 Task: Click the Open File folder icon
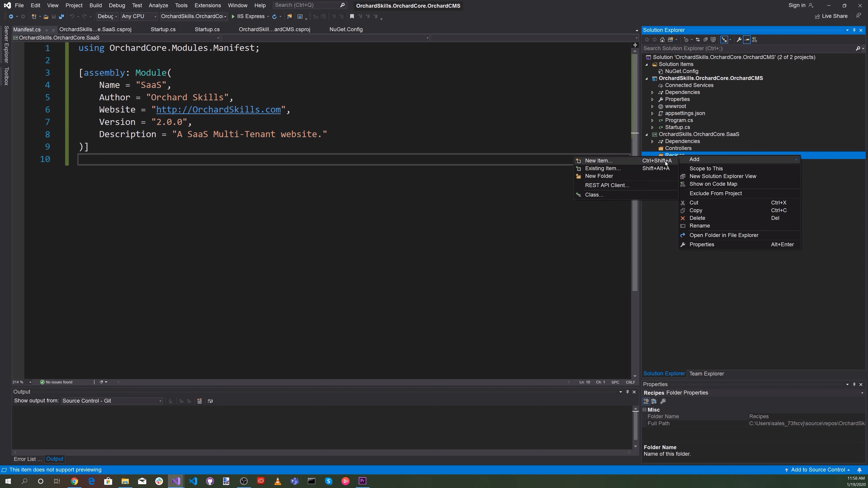tap(46, 16)
